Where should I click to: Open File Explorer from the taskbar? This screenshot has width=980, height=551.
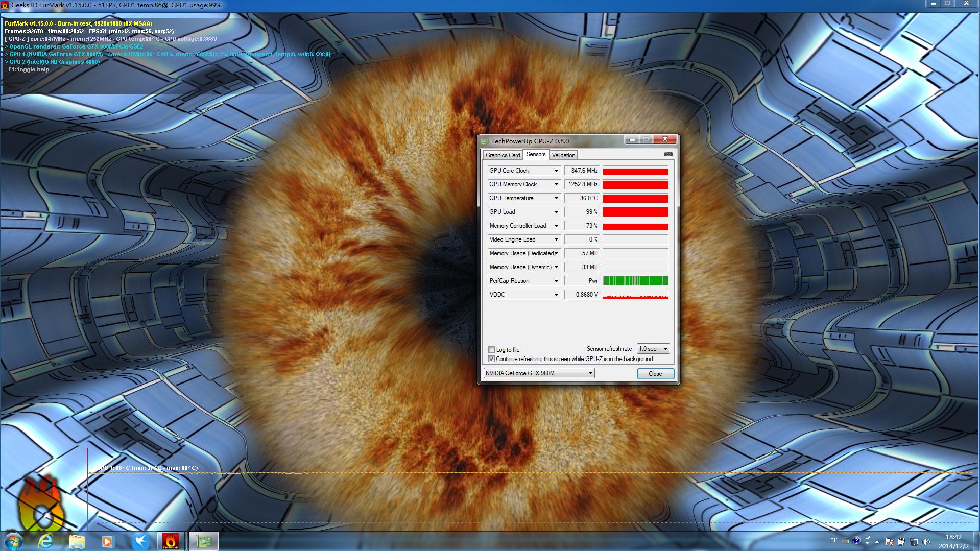[77, 541]
